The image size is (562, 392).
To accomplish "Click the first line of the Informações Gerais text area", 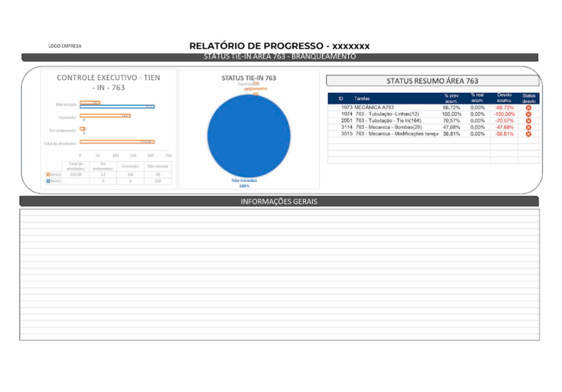I will click(x=279, y=212).
